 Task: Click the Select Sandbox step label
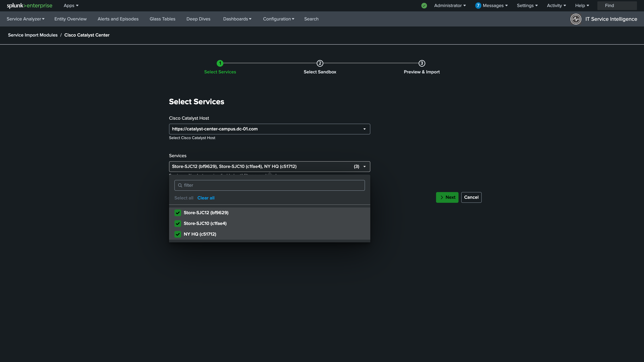pos(320,72)
